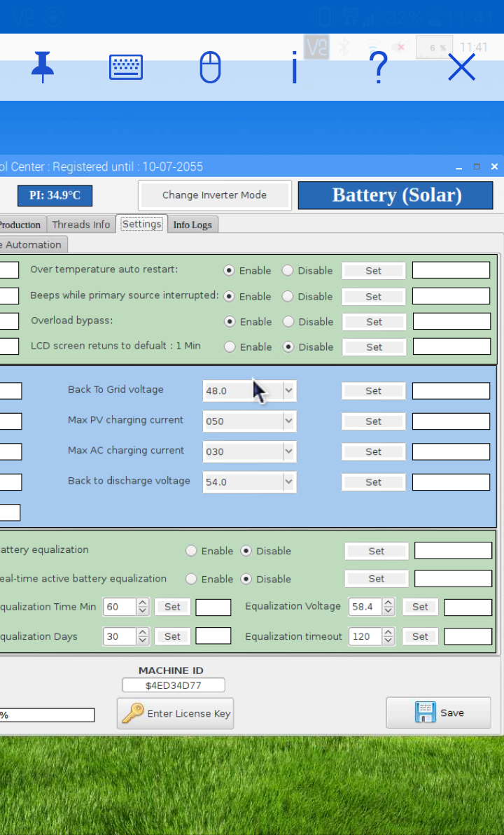Click the help question mark icon

pyautogui.click(x=378, y=68)
